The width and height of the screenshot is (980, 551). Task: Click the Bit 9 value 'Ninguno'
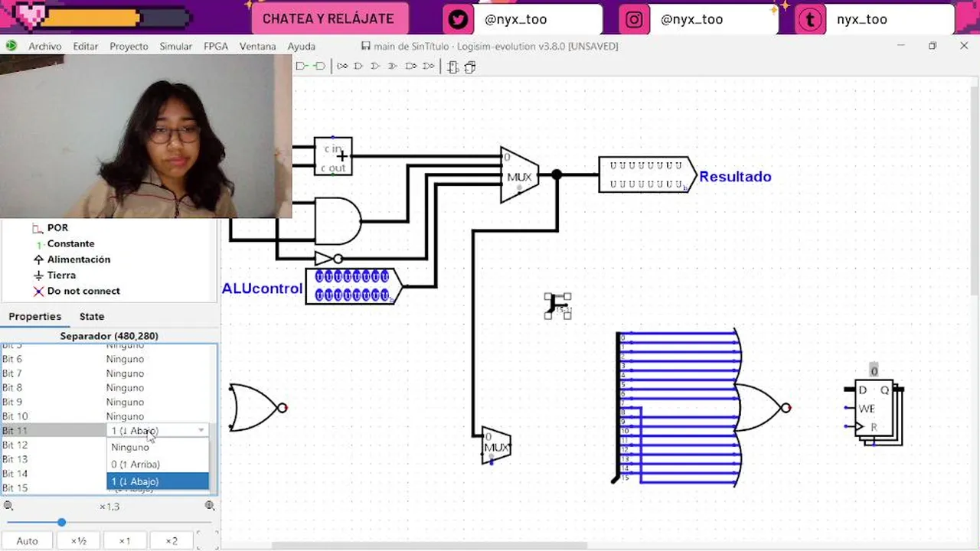[x=125, y=402]
